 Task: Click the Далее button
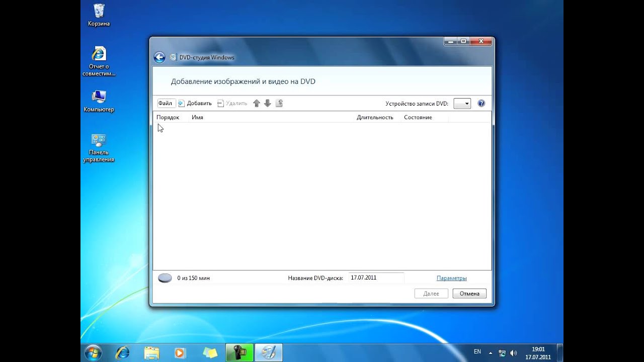point(431,294)
